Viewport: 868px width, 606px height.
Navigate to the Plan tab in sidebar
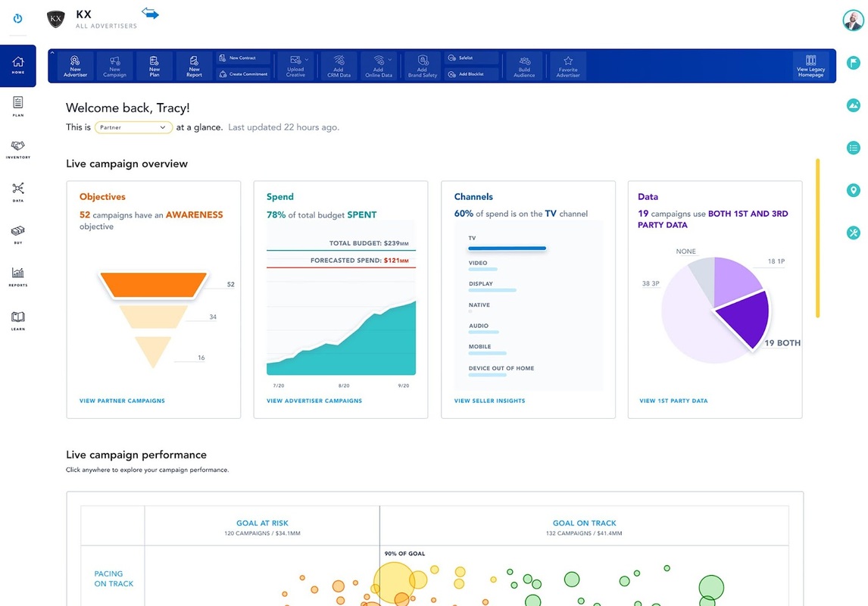pos(18,106)
